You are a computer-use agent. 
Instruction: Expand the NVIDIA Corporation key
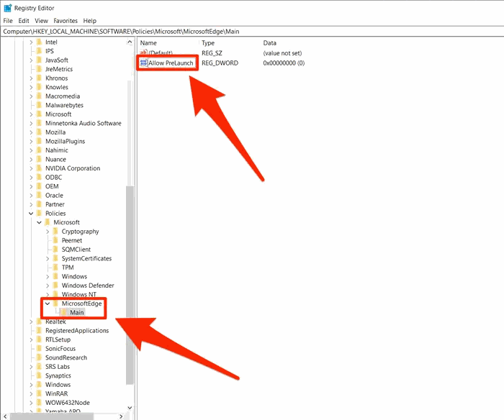31,168
